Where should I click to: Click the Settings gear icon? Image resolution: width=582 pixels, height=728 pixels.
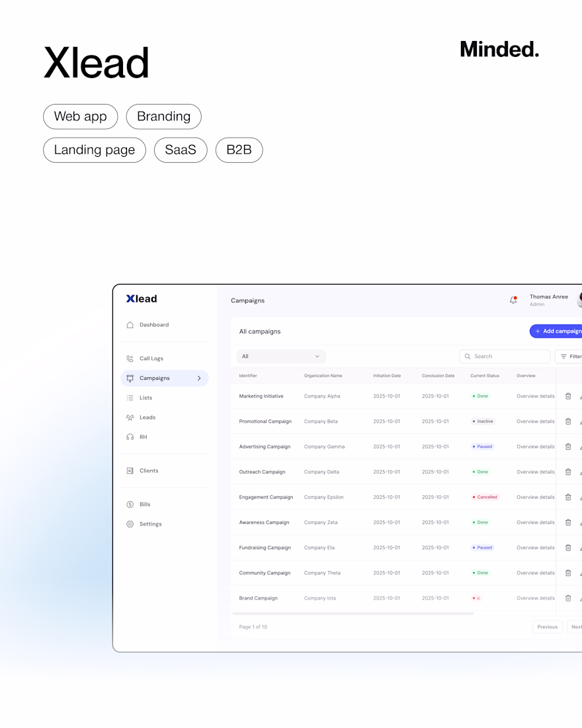pyautogui.click(x=130, y=524)
